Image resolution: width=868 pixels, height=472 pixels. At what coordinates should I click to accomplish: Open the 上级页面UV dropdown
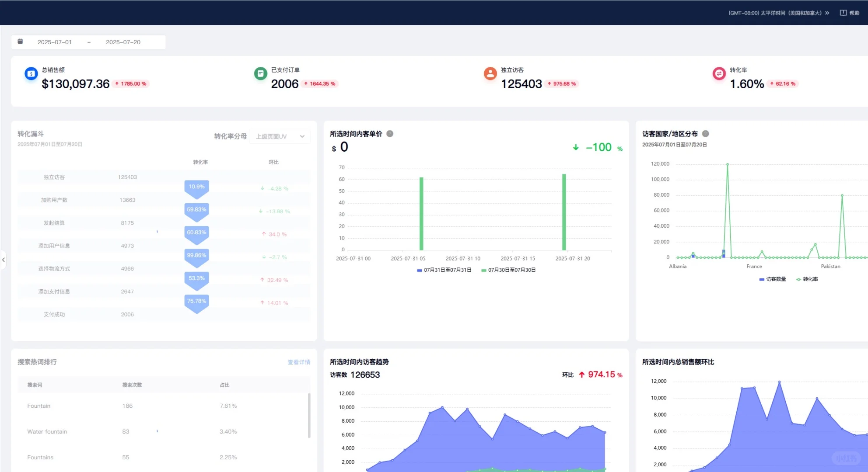280,136
